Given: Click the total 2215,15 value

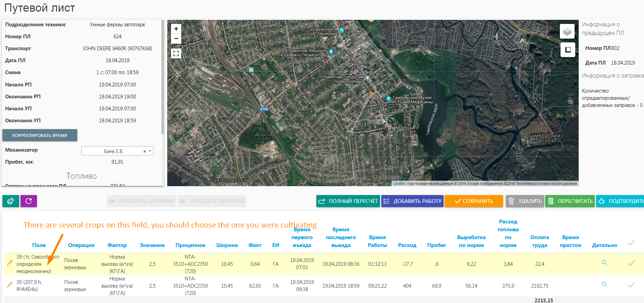Looking at the screenshot, I should (x=544, y=300).
